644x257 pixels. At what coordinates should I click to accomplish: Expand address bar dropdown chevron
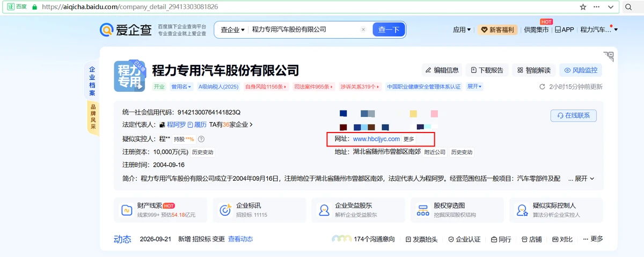(611, 7)
